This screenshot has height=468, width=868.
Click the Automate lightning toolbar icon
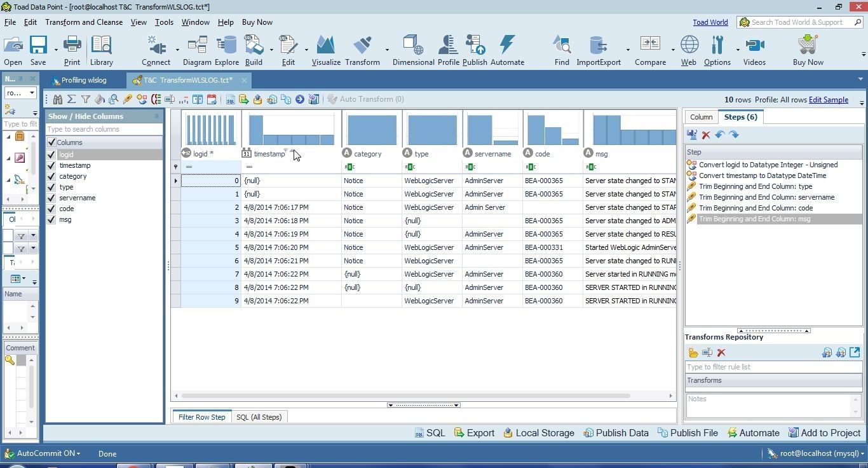click(x=507, y=51)
